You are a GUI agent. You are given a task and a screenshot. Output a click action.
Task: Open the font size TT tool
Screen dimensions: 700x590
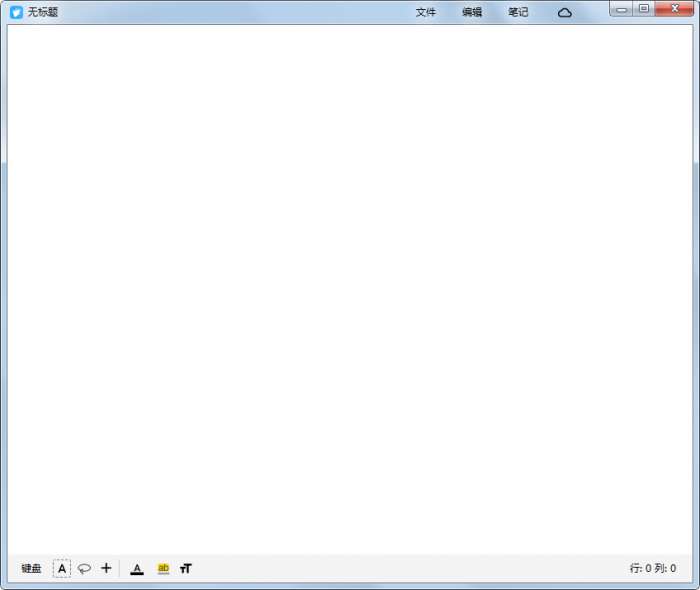186,568
